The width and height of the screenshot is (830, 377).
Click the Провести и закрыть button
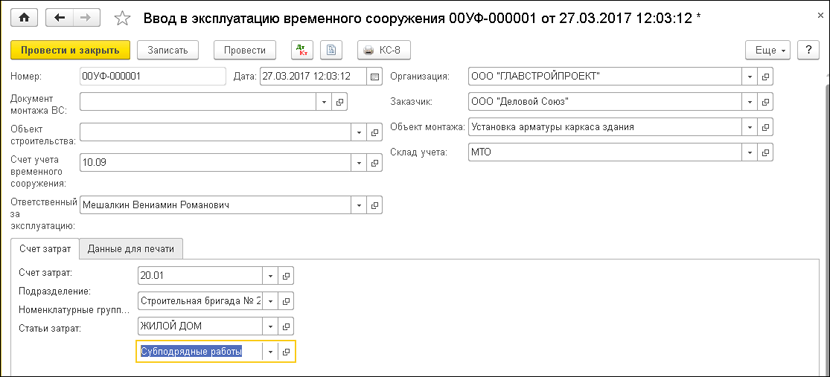click(70, 50)
